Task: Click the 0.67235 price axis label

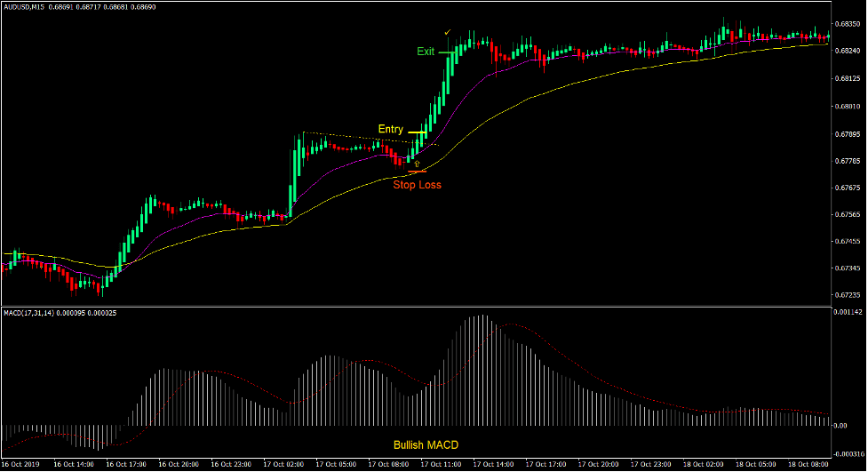Action: [x=847, y=295]
